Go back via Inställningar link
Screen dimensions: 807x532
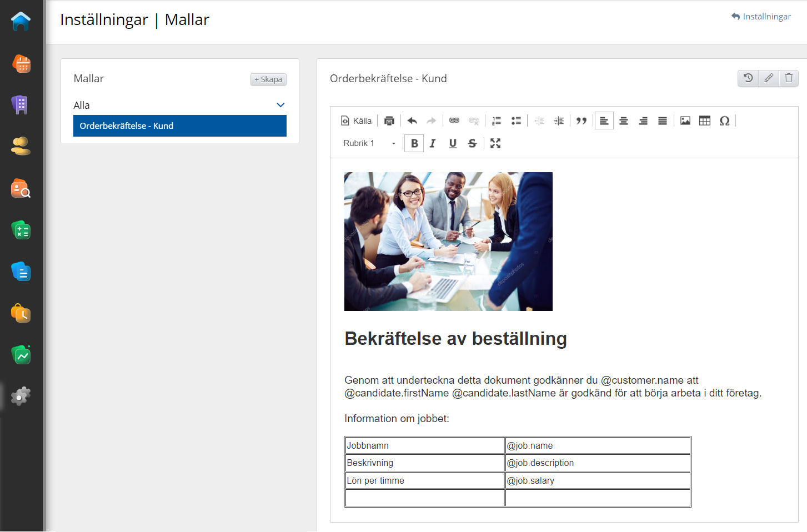[761, 17]
